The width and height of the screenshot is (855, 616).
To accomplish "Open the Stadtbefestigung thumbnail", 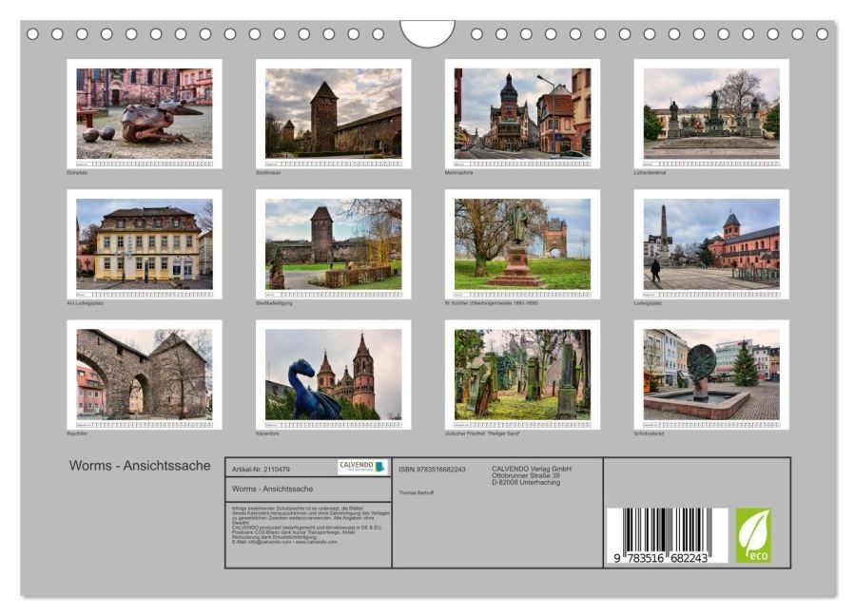I will pyautogui.click(x=333, y=244).
